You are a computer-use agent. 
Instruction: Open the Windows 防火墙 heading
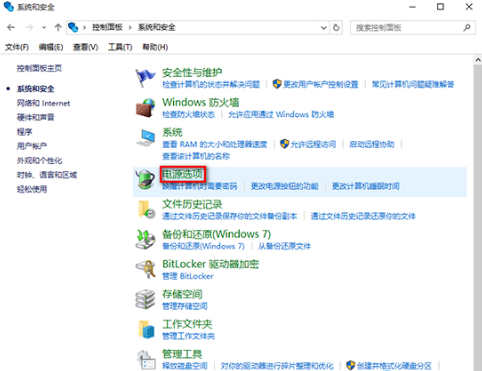coord(201,102)
